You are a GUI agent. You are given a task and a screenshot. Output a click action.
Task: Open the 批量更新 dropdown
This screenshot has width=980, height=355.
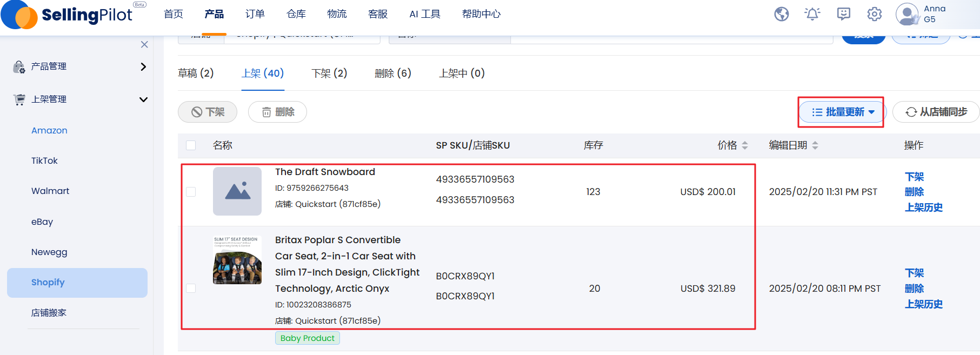point(843,112)
